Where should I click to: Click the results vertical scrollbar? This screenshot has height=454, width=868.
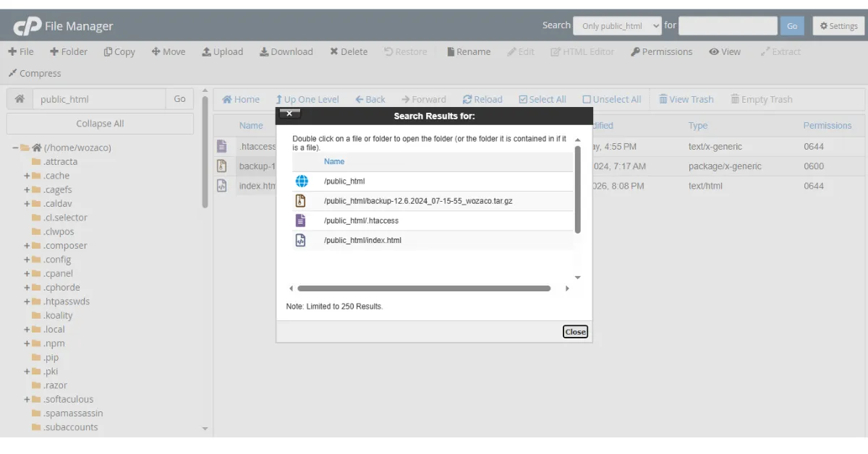[x=577, y=189]
